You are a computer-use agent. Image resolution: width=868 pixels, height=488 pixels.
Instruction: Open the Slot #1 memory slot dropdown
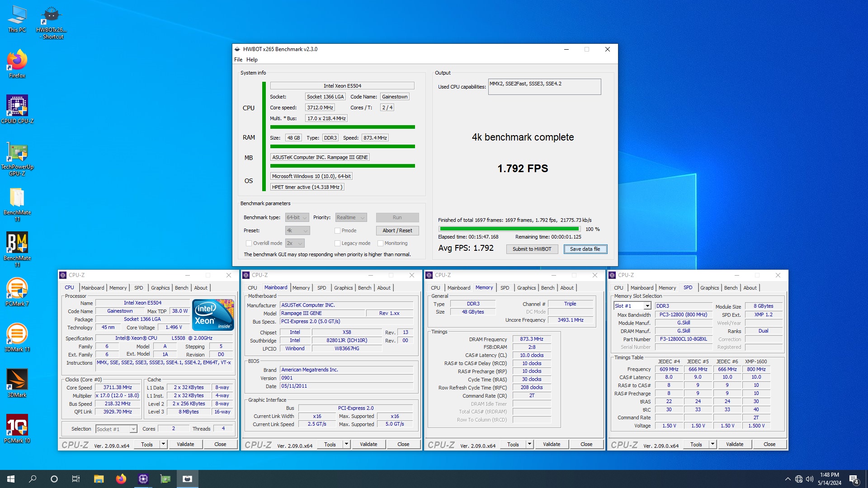(632, 306)
